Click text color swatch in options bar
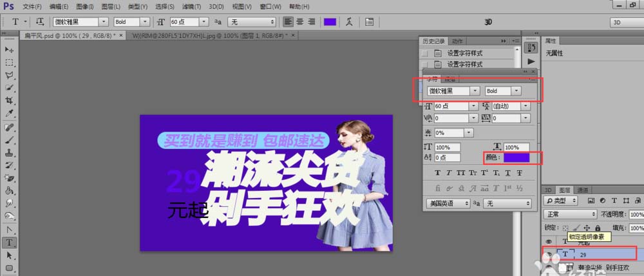The image size is (644, 276). tap(330, 22)
